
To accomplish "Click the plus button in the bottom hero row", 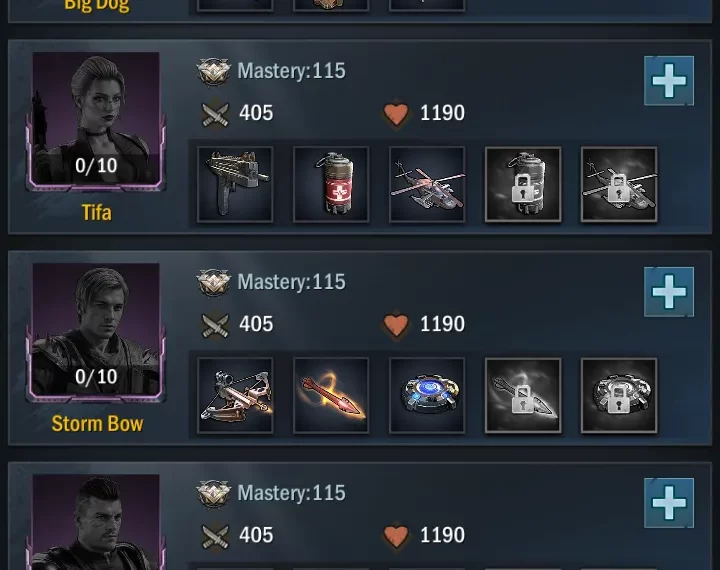I will click(x=669, y=503).
